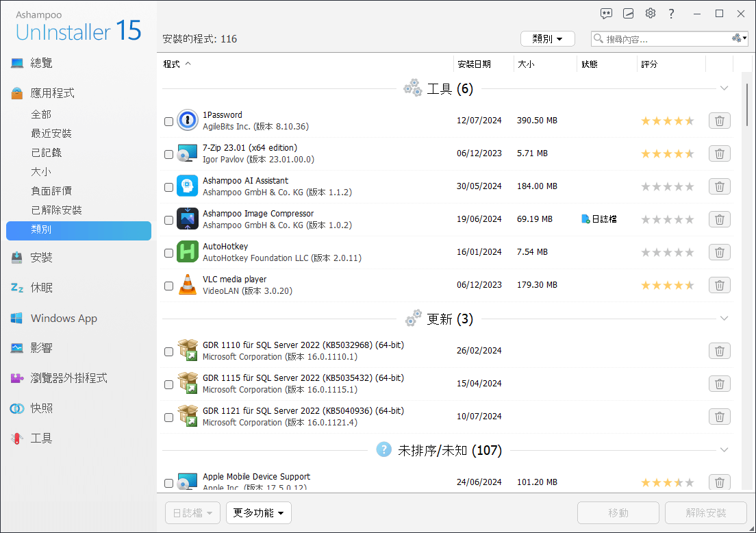Check the GDR 1115 SQL Server checkbox
This screenshot has width=756, height=533.
pos(168,384)
